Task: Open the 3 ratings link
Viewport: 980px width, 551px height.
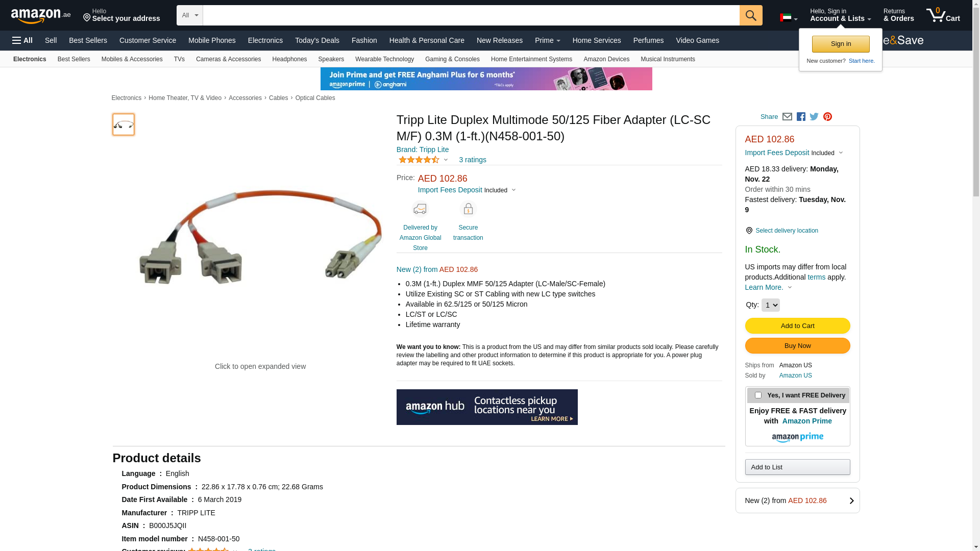Action: 473,160
